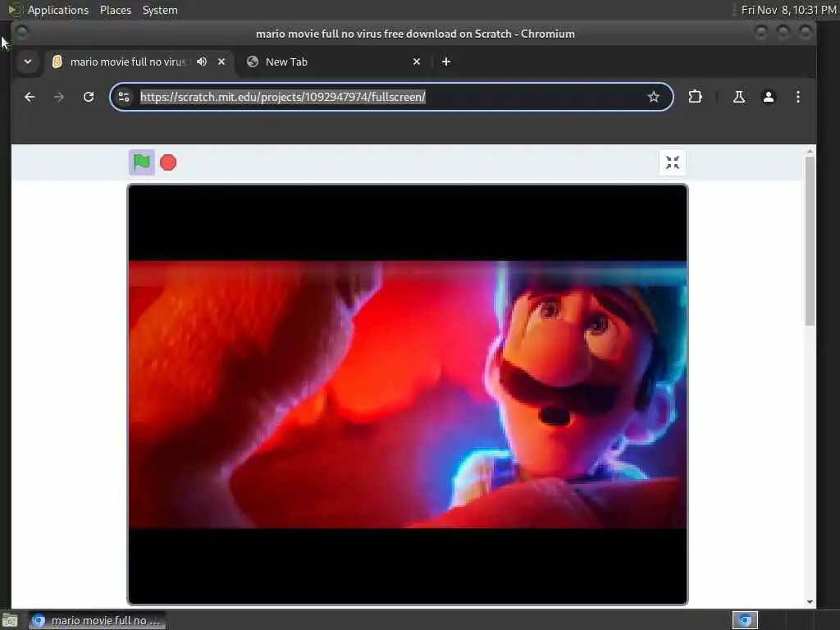Open the profile account icon

coord(768,97)
